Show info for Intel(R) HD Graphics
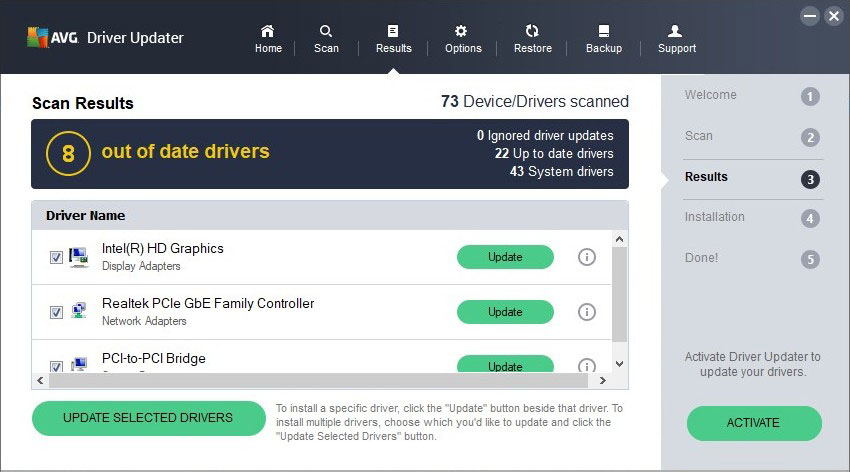This screenshot has width=850, height=472. 587,257
